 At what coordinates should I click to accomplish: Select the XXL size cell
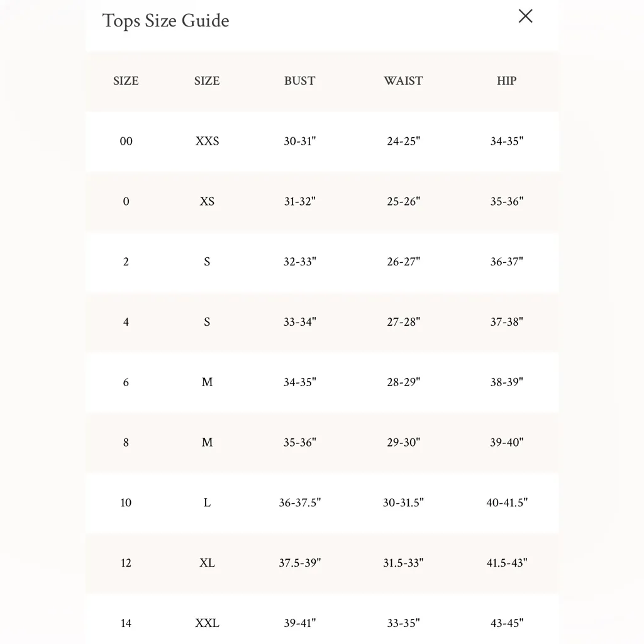click(x=207, y=623)
